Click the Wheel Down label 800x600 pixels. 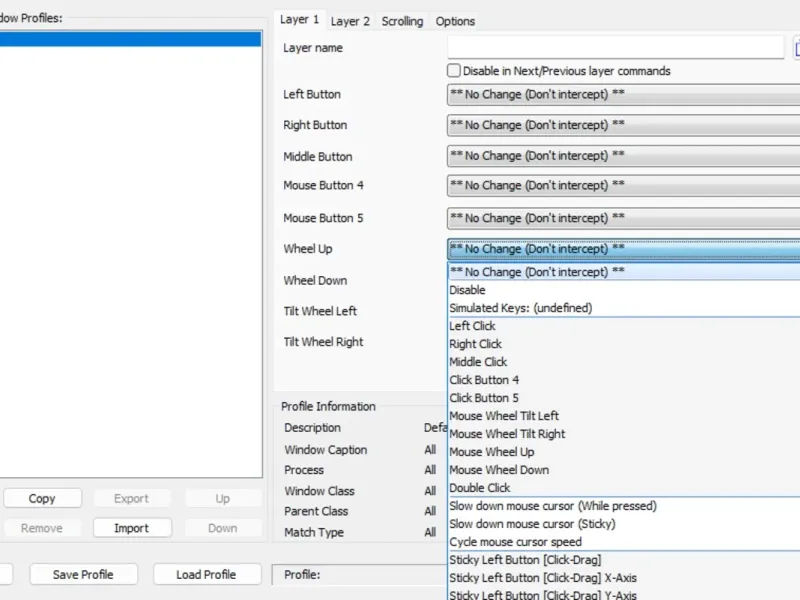click(x=315, y=281)
